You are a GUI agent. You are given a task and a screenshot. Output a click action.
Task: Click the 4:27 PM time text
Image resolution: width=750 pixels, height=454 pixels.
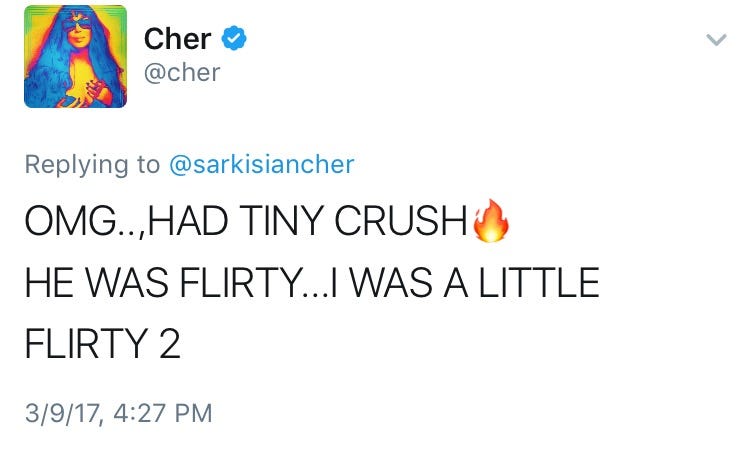pos(163,413)
